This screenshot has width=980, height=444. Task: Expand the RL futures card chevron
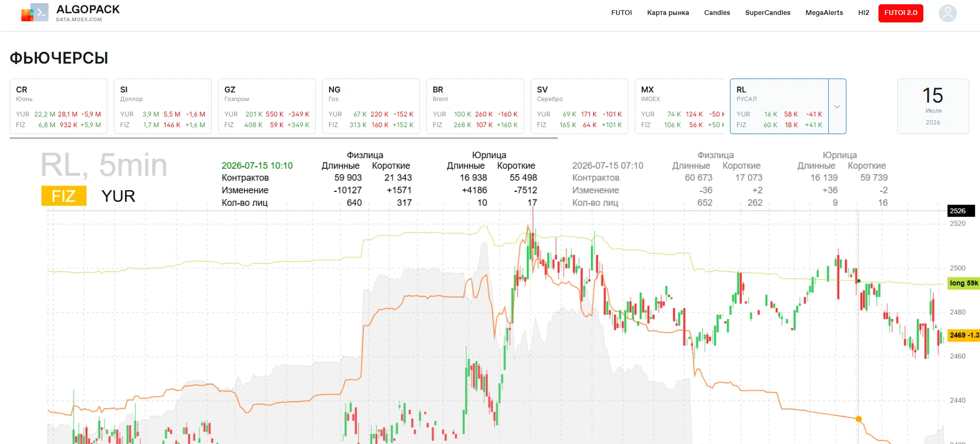point(837,106)
